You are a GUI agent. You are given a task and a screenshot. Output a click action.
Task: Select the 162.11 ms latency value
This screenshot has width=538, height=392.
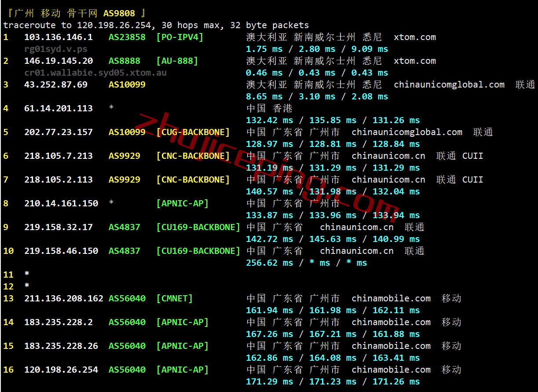(396, 311)
